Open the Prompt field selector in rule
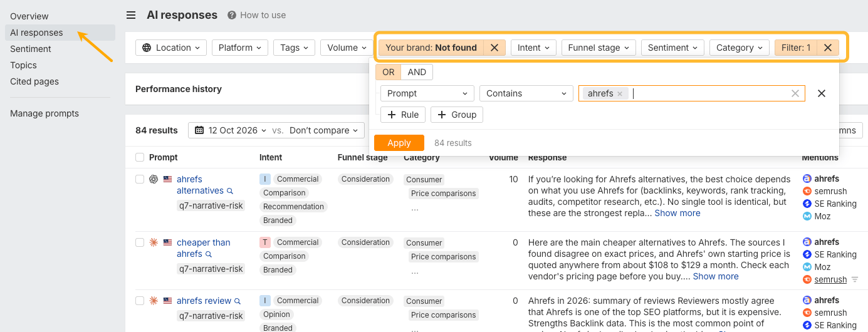 click(x=427, y=93)
